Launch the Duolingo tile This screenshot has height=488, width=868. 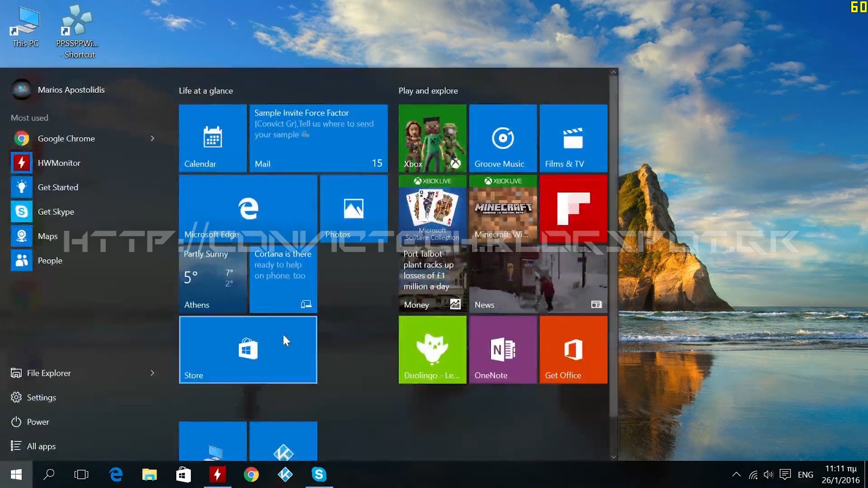point(432,350)
